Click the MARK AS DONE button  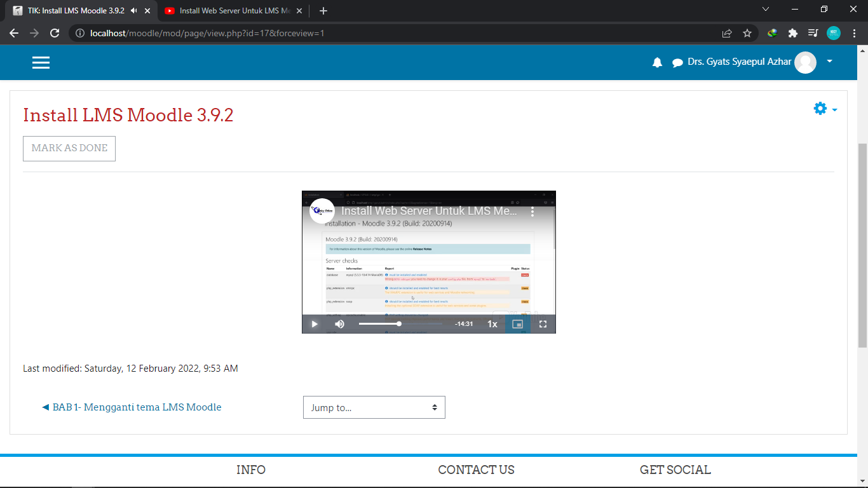(x=69, y=148)
